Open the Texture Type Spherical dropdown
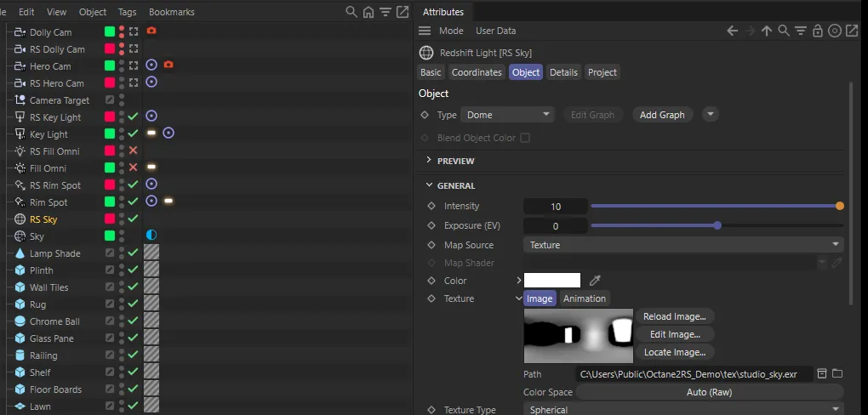The height and width of the screenshot is (415, 868). [x=683, y=409]
